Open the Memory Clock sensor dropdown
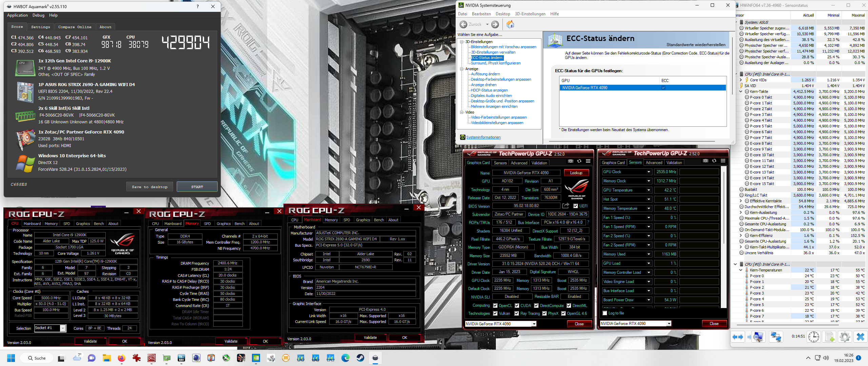The height and width of the screenshot is (366, 868). tap(649, 181)
